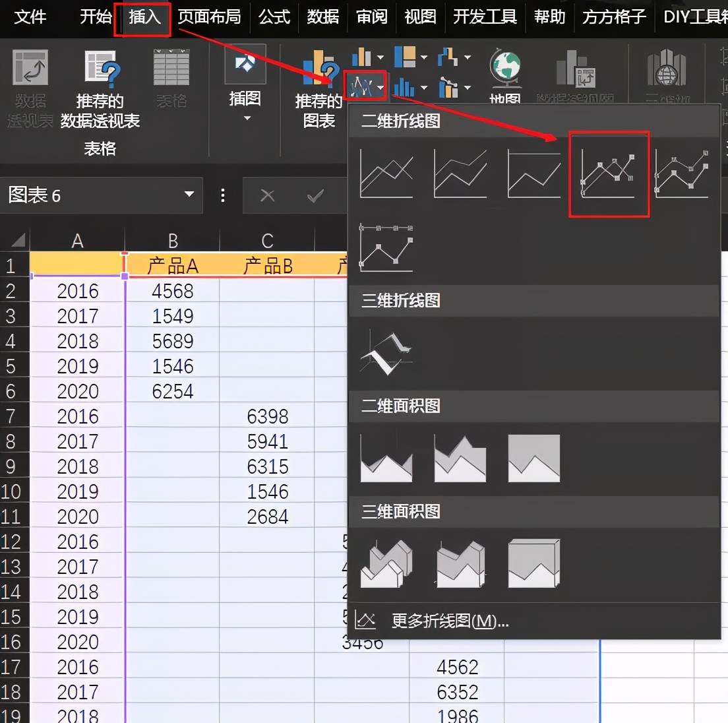The width and height of the screenshot is (728, 723).
Task: Select the highlighted 带数据标记的折线图 option
Action: point(608,173)
